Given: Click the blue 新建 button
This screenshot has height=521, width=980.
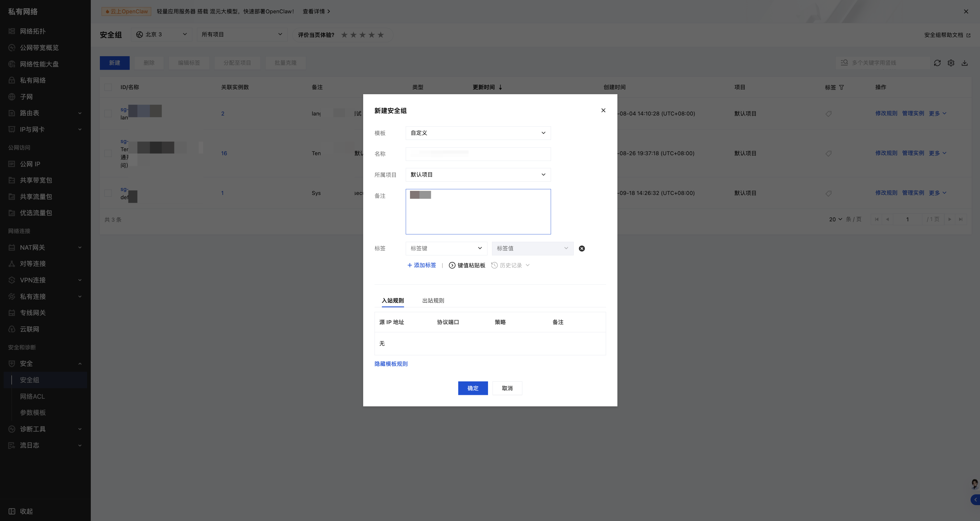Looking at the screenshot, I should point(115,63).
